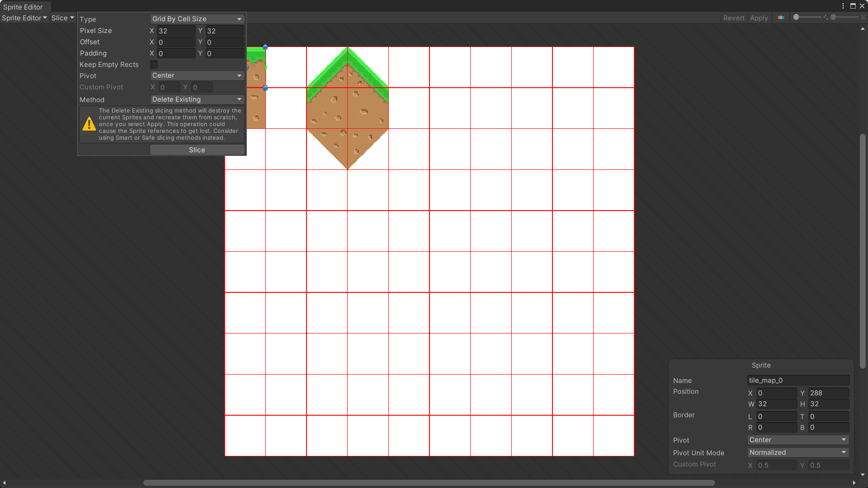Click Revert in the toolbar
This screenshot has height=488, width=868.
tap(733, 18)
